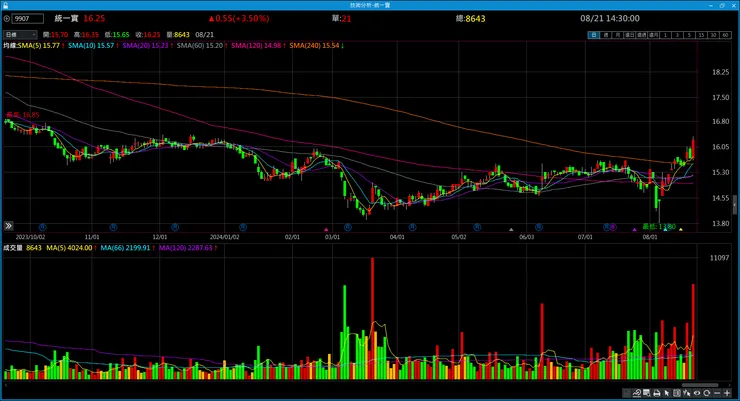
Task: Click the gray triangle marker near 06/03
Action: coord(511,230)
